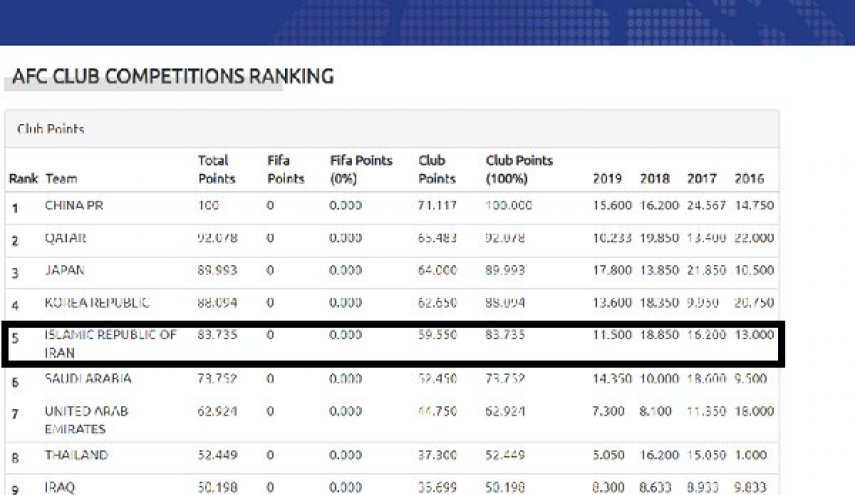Click the 2016 season column header
The width and height of the screenshot is (855, 495).
(x=749, y=179)
